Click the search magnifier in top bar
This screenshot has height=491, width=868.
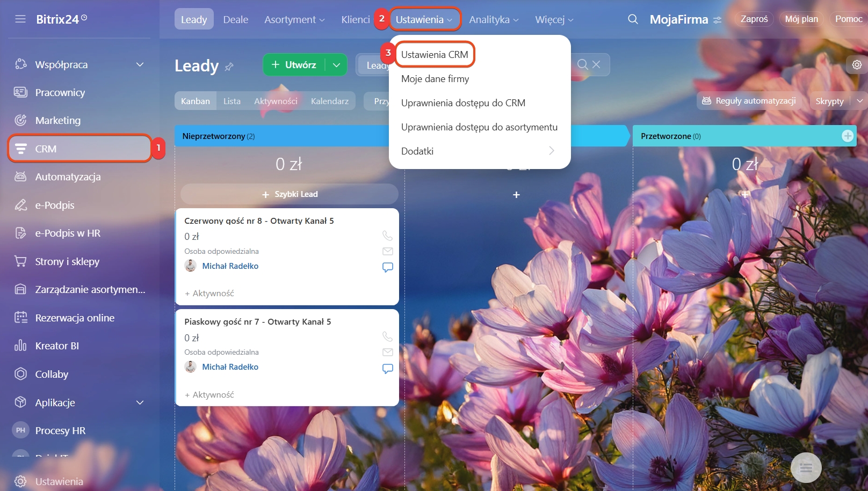[x=633, y=19]
